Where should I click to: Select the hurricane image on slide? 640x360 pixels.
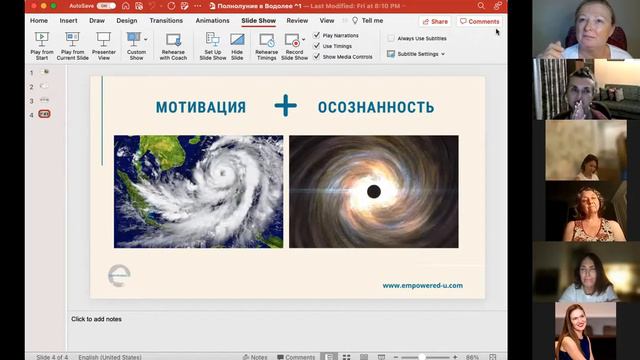[x=198, y=191]
